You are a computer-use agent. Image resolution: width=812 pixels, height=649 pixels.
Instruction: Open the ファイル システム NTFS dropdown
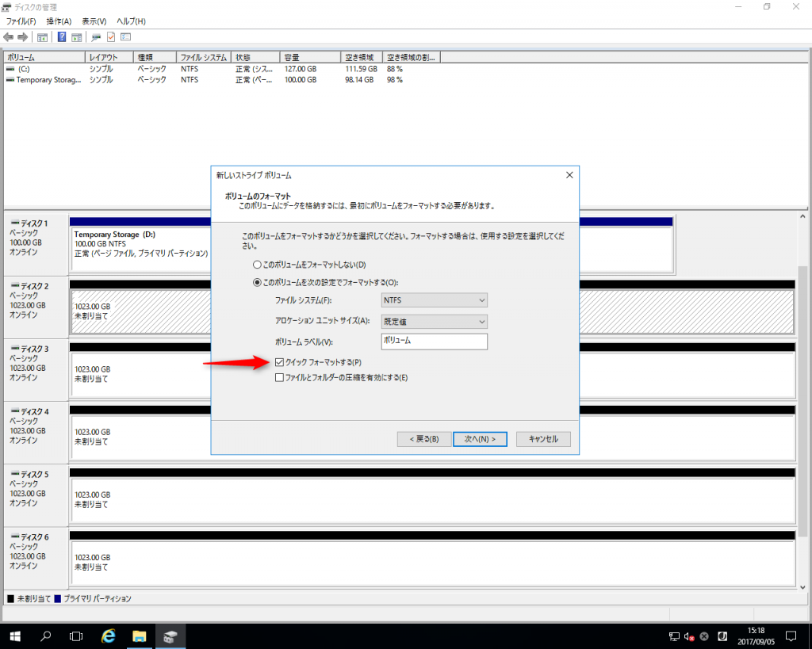[x=434, y=300]
